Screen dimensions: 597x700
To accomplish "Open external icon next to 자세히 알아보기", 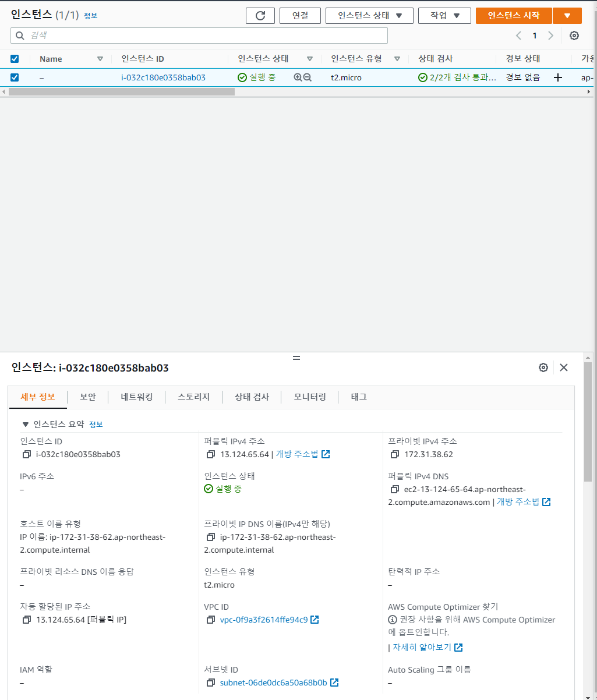I will (458, 648).
